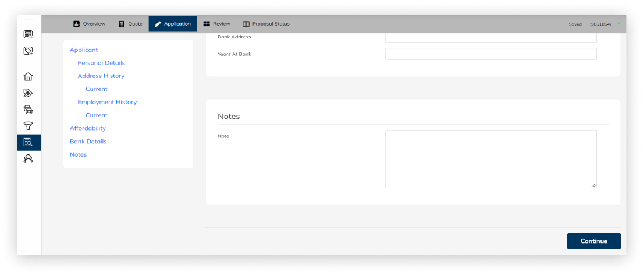Select the highlighted proposal search icon
The height and width of the screenshot is (275, 644).
point(28,143)
